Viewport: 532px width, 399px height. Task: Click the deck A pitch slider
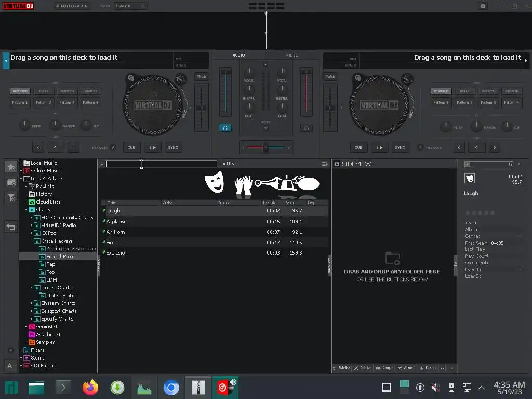tap(201, 108)
